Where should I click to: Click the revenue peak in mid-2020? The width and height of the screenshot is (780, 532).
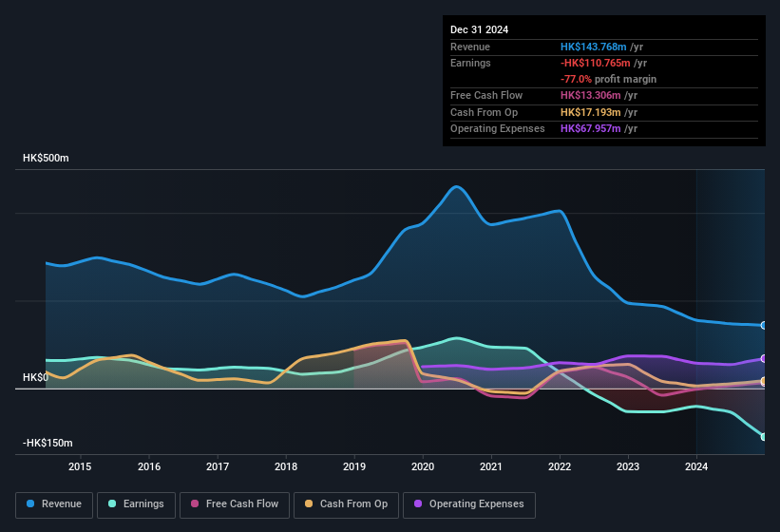456,187
